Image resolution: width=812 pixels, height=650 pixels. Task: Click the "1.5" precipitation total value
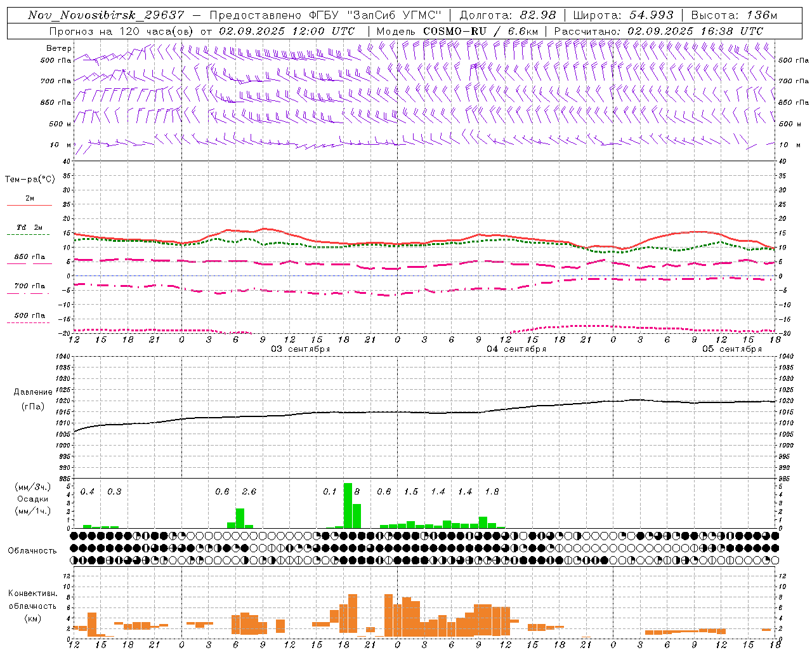coord(411,492)
